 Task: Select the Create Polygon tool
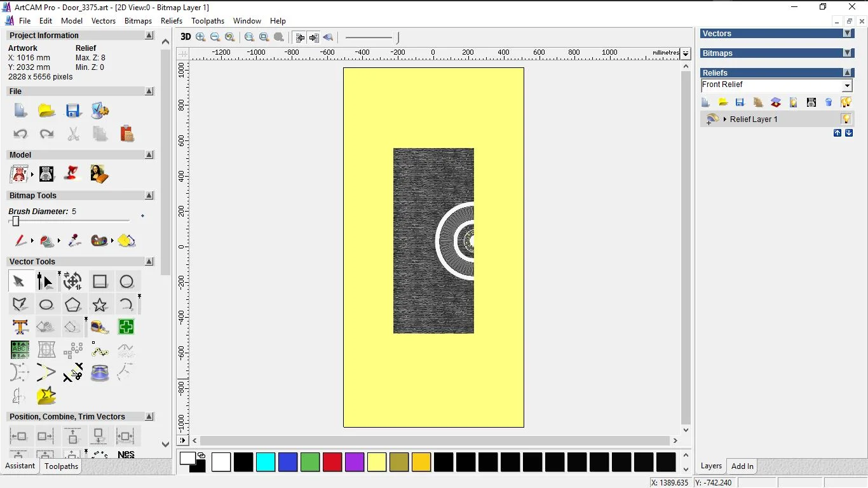point(72,305)
